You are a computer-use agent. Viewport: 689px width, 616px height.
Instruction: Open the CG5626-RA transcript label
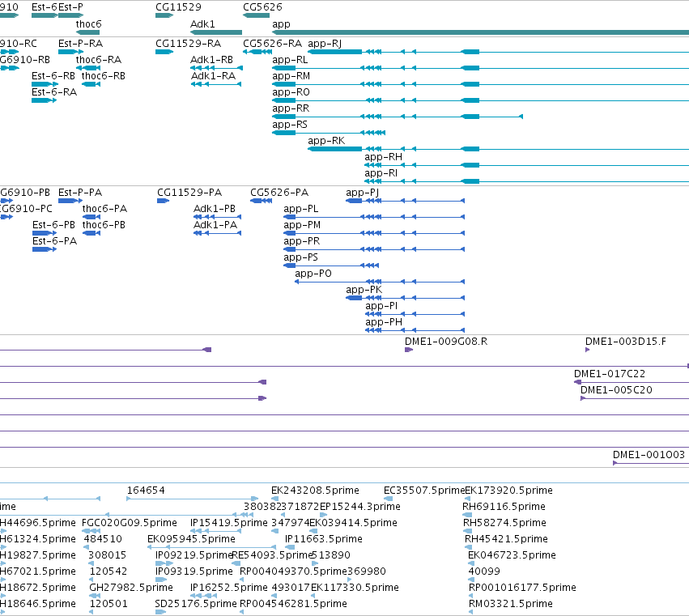pyautogui.click(x=272, y=44)
